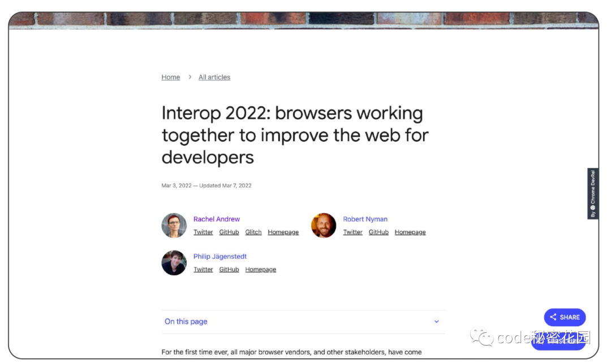The image size is (611, 364).
Task: Click the Mar 3, 2022 publication date
Action: [x=177, y=186]
